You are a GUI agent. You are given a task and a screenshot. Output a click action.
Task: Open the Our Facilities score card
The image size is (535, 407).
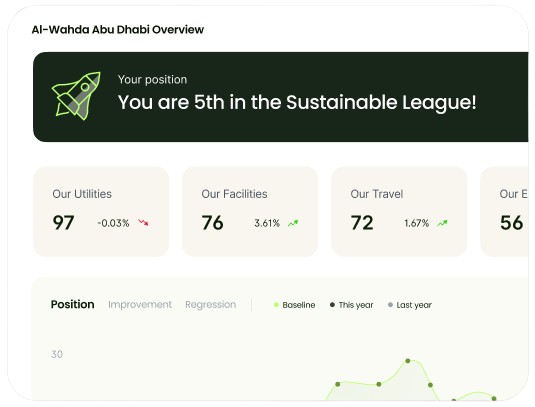250,212
